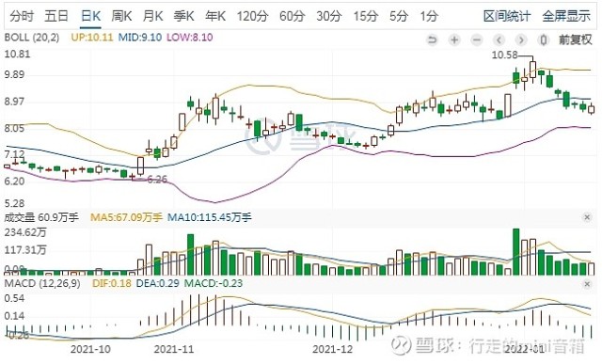
Task: Click the MACD (12,26,9) indicator label
Action: pos(42,284)
